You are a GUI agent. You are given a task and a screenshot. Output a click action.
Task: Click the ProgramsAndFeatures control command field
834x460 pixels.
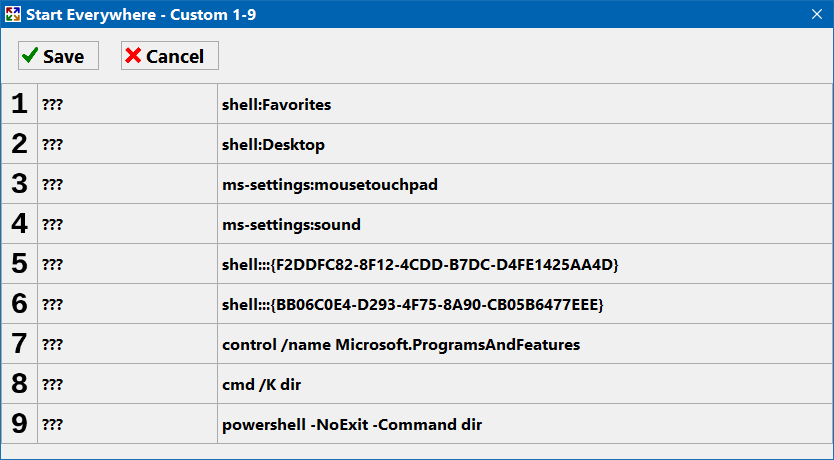[524, 344]
